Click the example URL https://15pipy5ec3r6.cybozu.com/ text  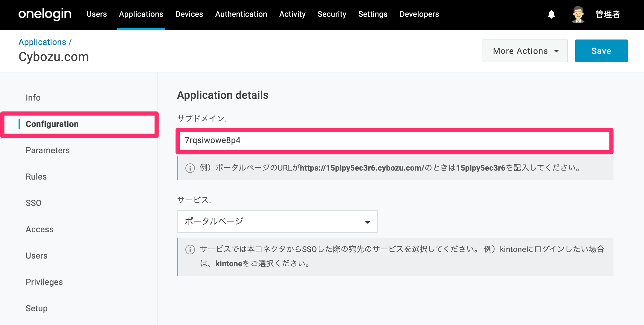click(362, 168)
